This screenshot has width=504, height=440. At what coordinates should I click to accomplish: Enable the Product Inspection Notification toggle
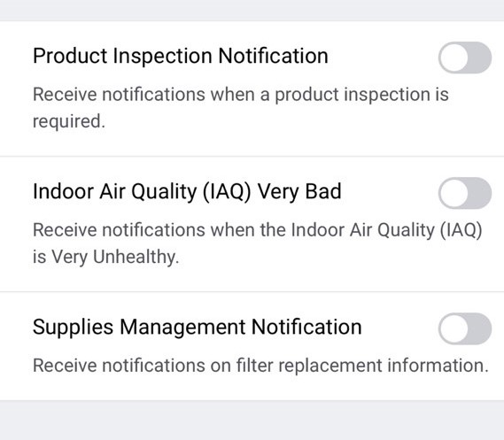pyautogui.click(x=465, y=58)
